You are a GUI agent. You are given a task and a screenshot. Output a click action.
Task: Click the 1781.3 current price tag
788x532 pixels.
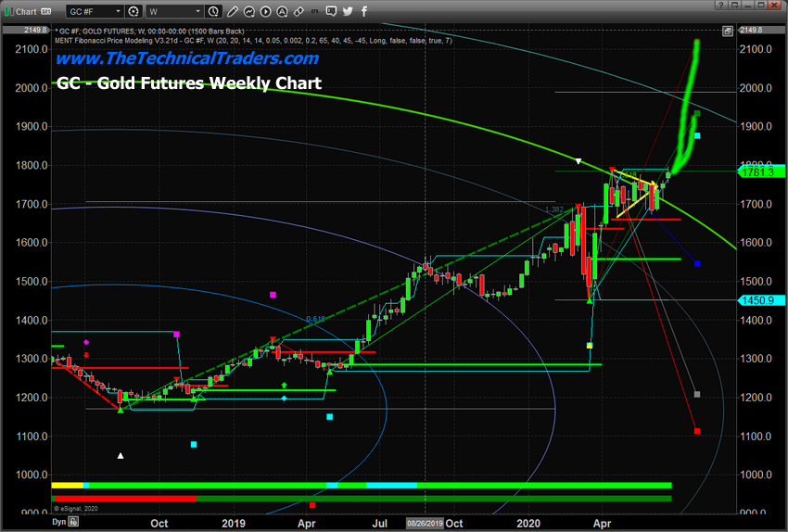(760, 172)
